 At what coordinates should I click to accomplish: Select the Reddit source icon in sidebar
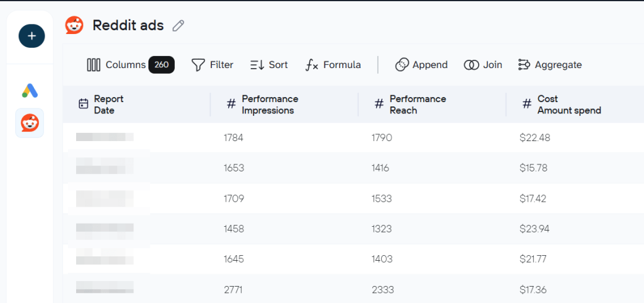tap(30, 123)
